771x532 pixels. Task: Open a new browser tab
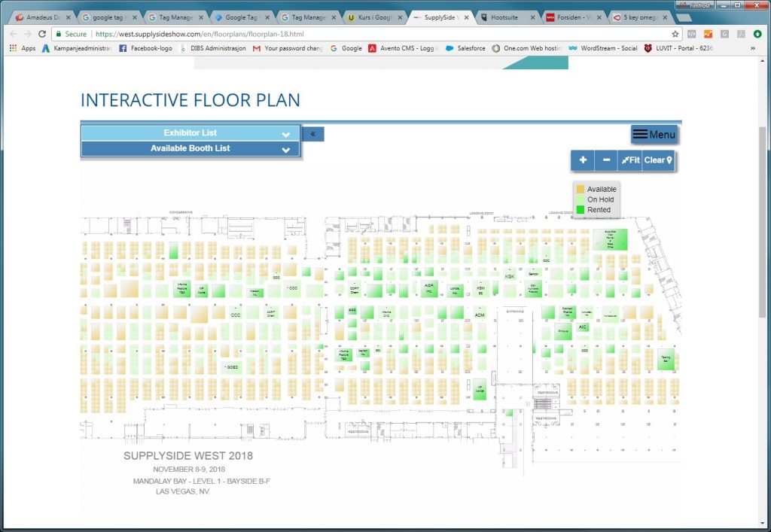683,18
